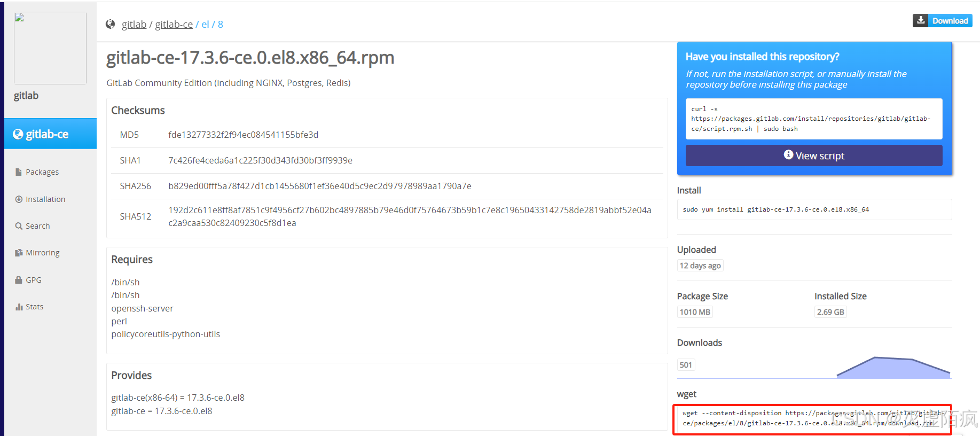Click the Stats bar chart icon

click(x=19, y=307)
